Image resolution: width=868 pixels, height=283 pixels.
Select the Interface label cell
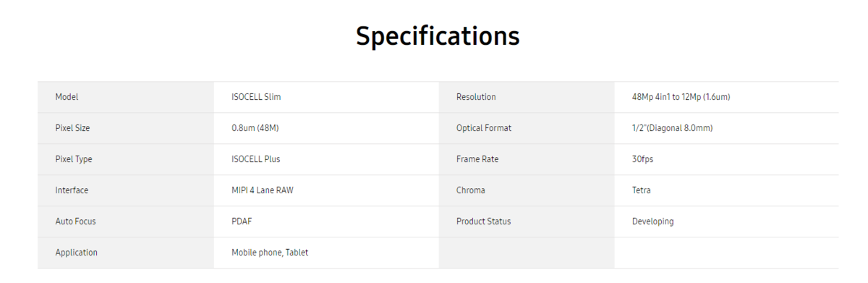[126, 190]
